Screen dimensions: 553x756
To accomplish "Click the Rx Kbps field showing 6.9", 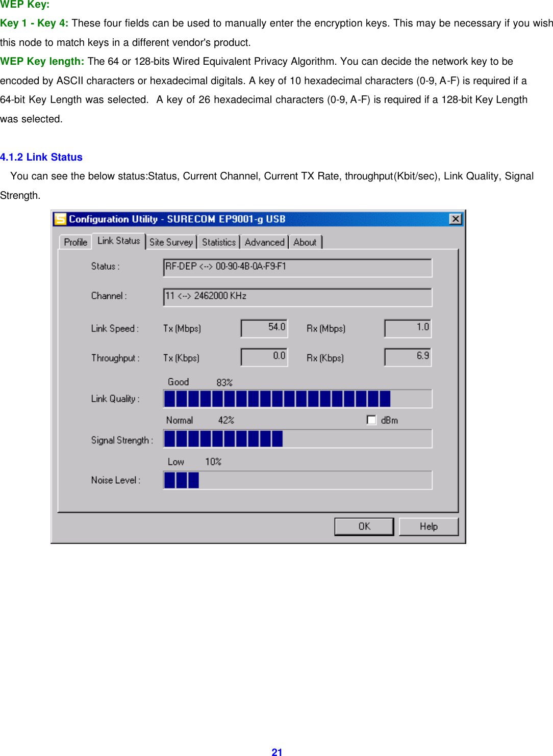I will point(407,357).
